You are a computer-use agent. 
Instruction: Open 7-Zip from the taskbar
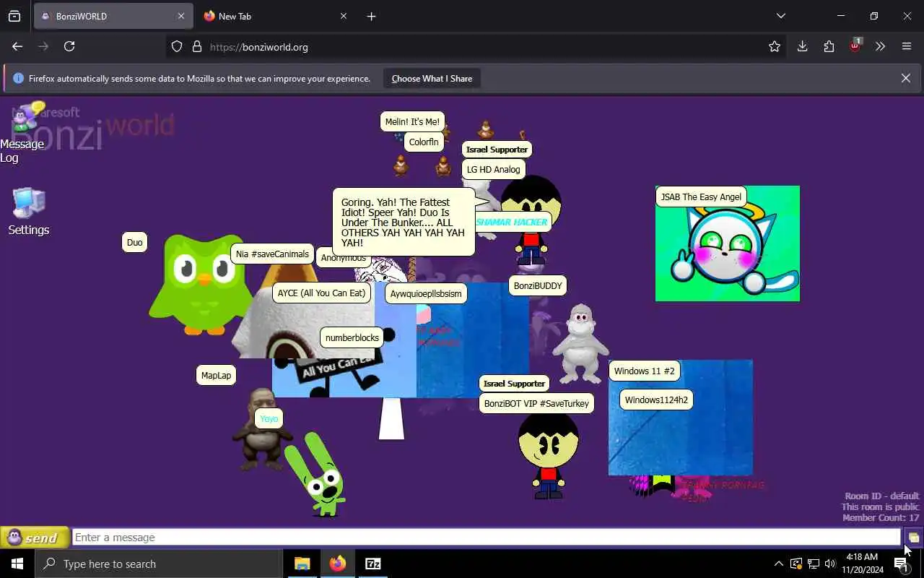point(373,564)
